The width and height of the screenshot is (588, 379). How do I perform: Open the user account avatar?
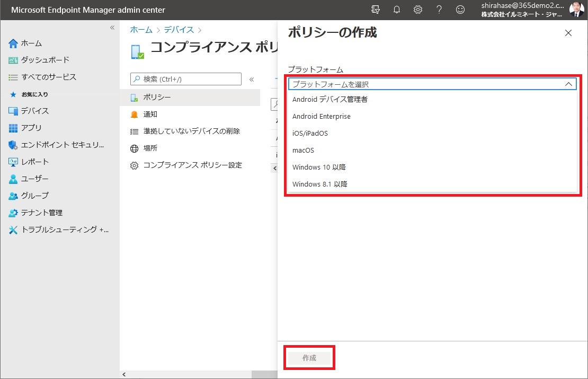click(x=576, y=10)
